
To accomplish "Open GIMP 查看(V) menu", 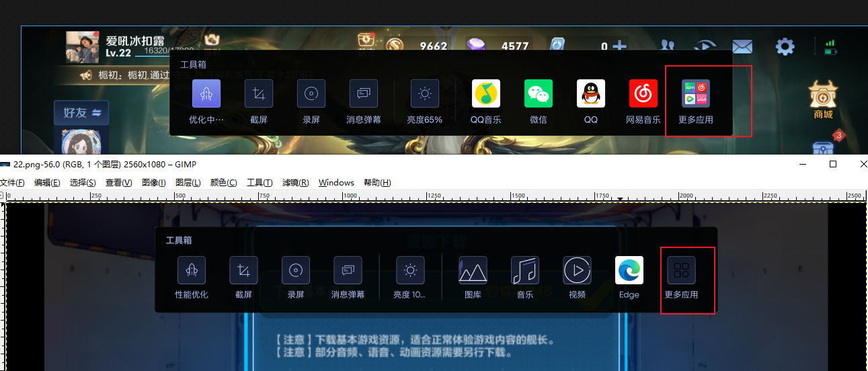I will pos(118,183).
